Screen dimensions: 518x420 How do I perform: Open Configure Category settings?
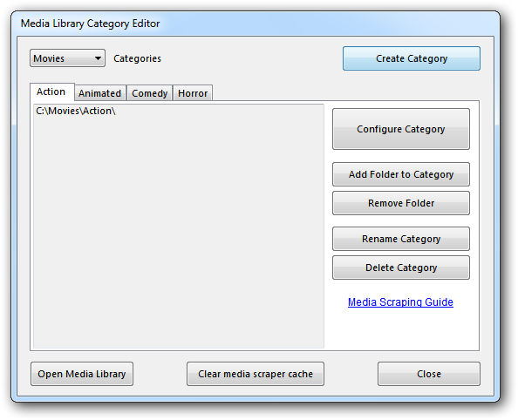click(x=401, y=129)
